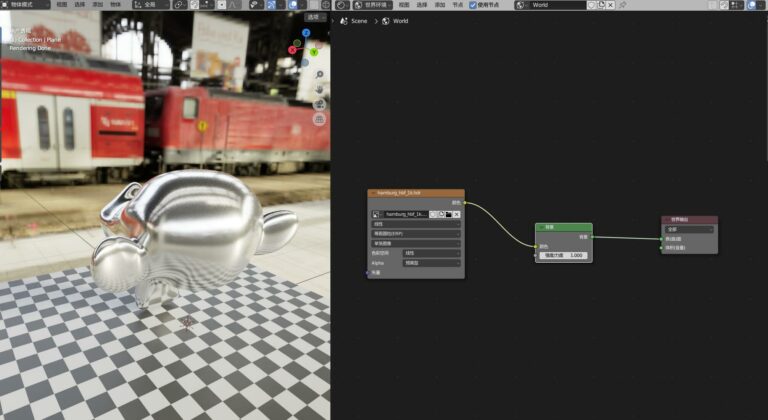Open gizmo options dropdown arrow

pos(281,5)
